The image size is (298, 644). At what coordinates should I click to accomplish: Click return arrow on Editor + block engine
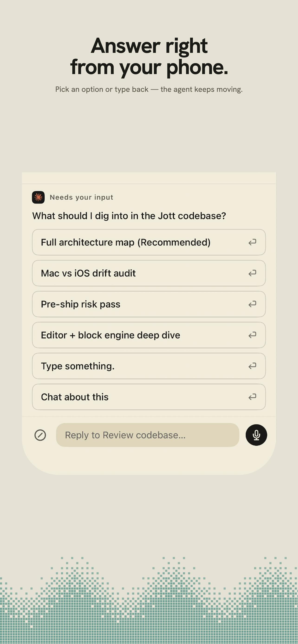[252, 335]
